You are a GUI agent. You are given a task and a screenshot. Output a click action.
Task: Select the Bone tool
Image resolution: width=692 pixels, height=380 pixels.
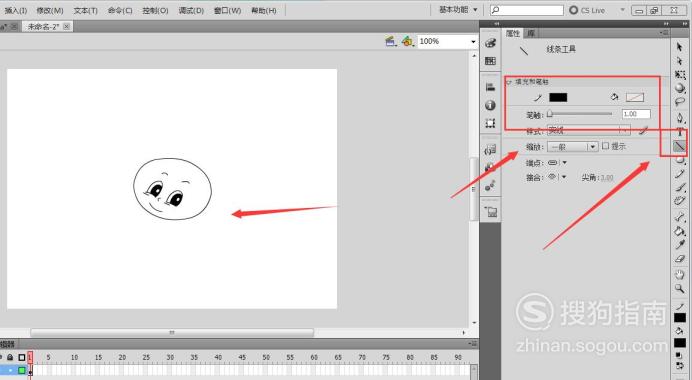tap(680, 217)
